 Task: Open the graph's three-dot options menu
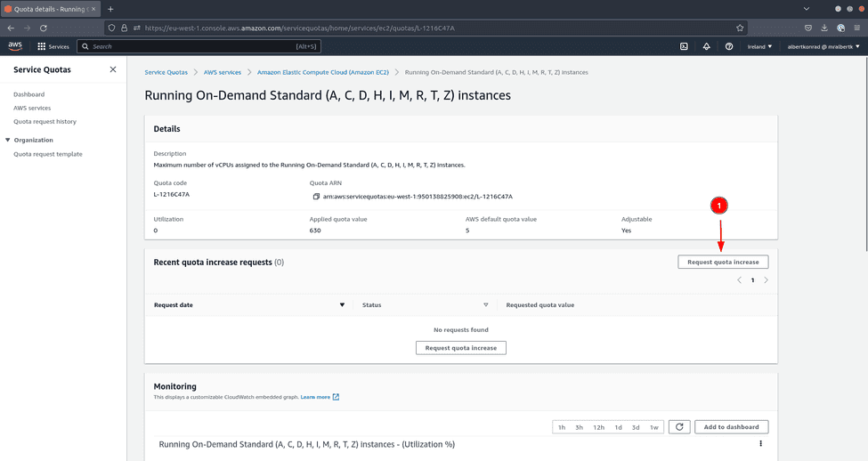(x=760, y=443)
